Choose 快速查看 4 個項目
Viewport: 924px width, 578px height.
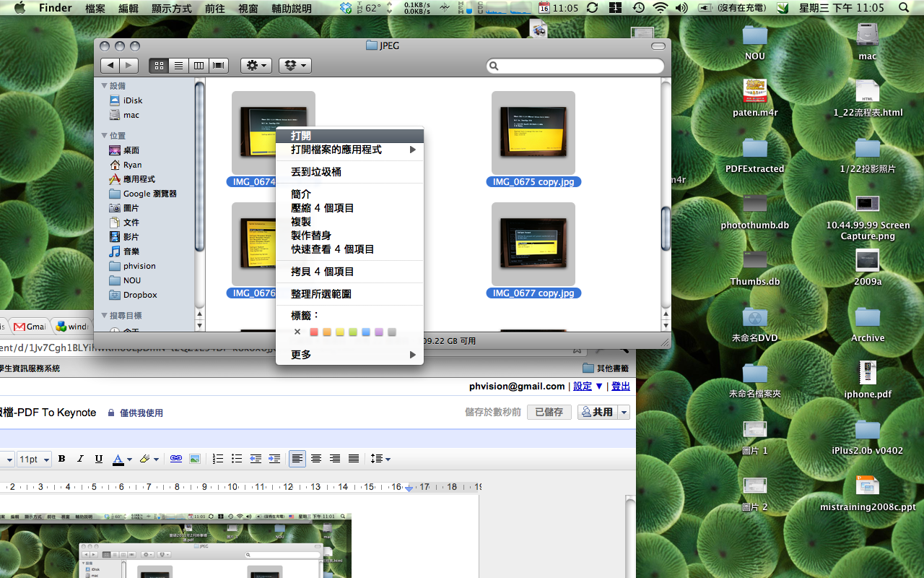point(349,249)
